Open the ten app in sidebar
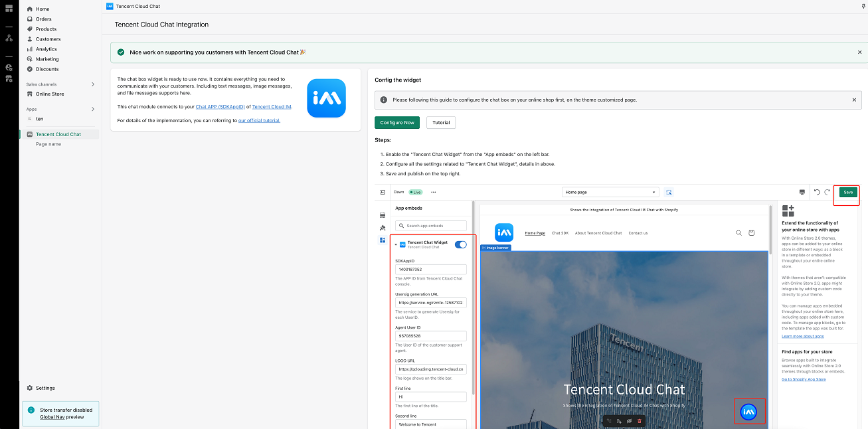The image size is (868, 429). click(40, 119)
